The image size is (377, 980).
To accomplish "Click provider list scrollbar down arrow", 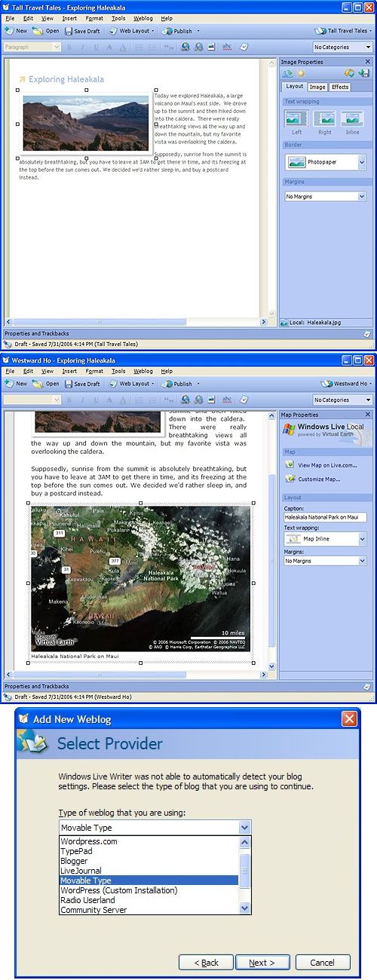I will click(244, 910).
